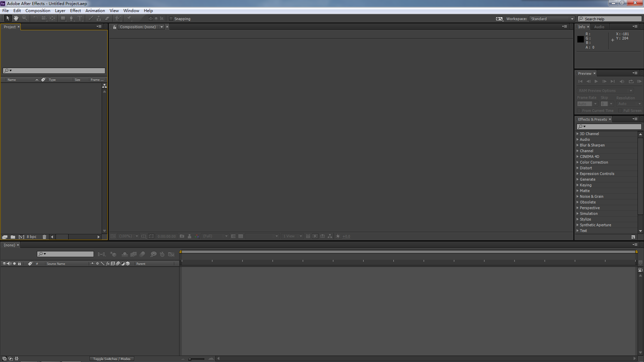Expand the Distort effects category
The image size is (644, 362).
click(x=578, y=168)
